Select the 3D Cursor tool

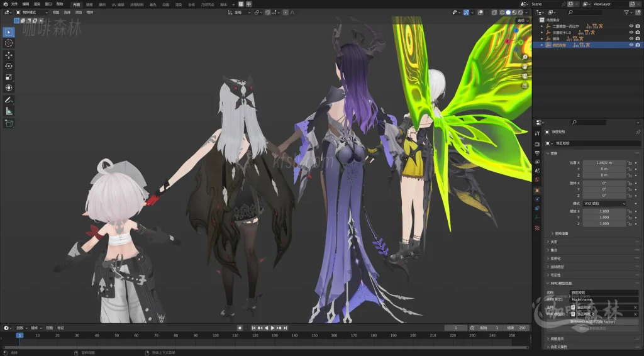[9, 43]
